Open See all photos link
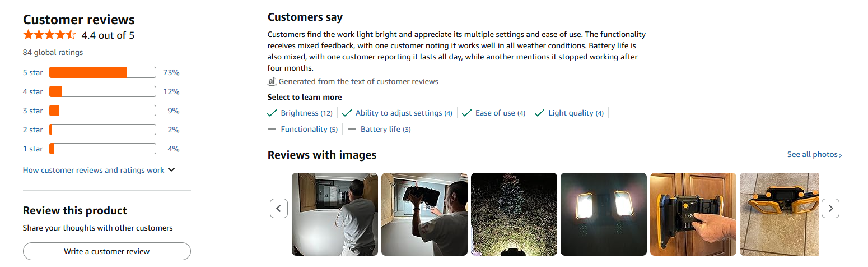The width and height of the screenshot is (868, 267). 814,154
